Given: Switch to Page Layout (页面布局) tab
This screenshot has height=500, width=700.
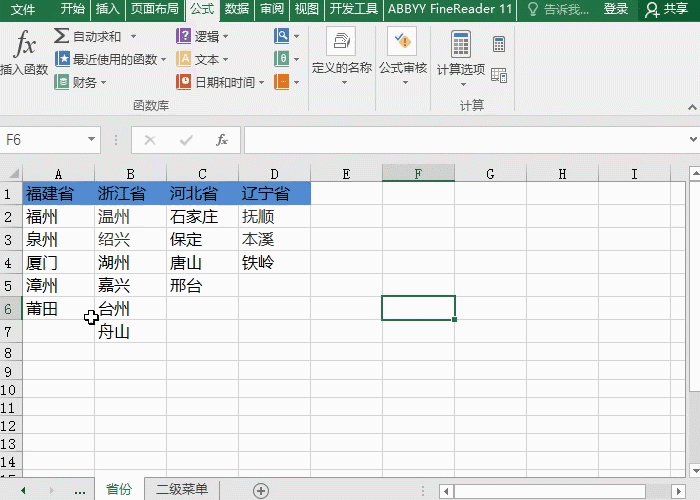Looking at the screenshot, I should (154, 9).
